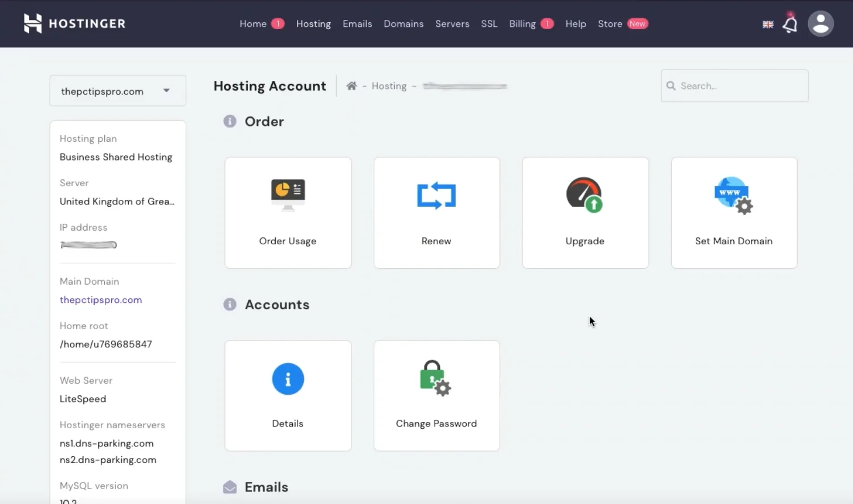The width and height of the screenshot is (853, 504).
Task: Click the Home badge notification count
Action: pos(278,23)
